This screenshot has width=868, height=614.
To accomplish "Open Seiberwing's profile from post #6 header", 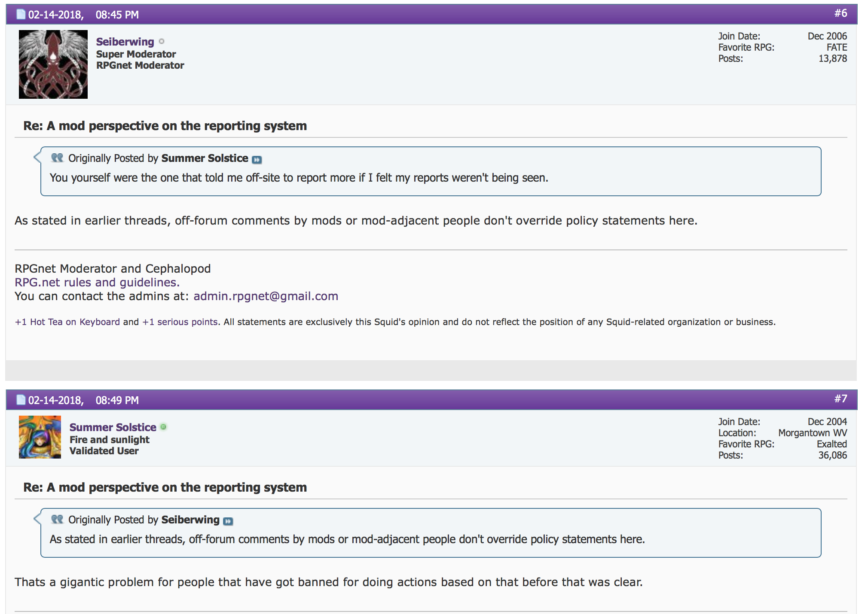I will (x=125, y=42).
